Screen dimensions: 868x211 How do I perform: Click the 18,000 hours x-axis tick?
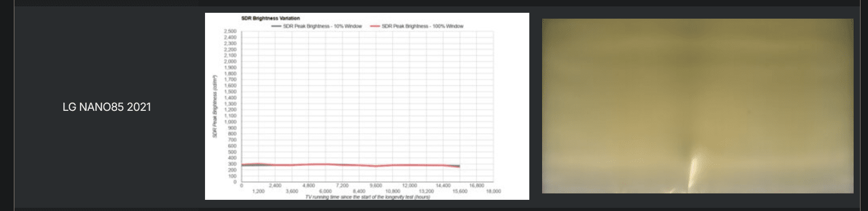pyautogui.click(x=493, y=191)
